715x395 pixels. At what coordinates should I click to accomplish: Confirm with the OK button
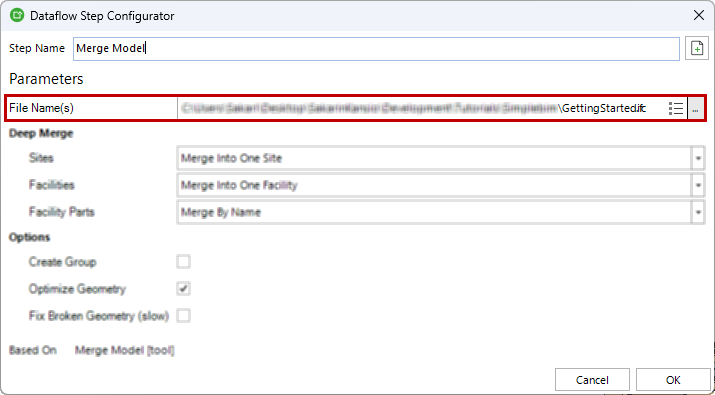pyautogui.click(x=673, y=380)
